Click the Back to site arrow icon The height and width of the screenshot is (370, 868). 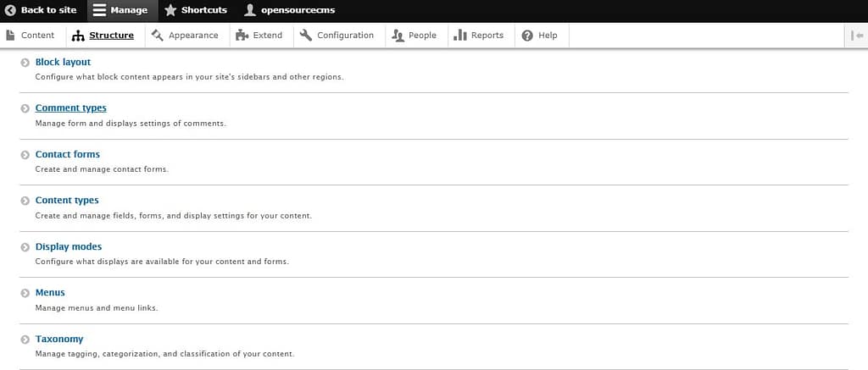tap(11, 10)
